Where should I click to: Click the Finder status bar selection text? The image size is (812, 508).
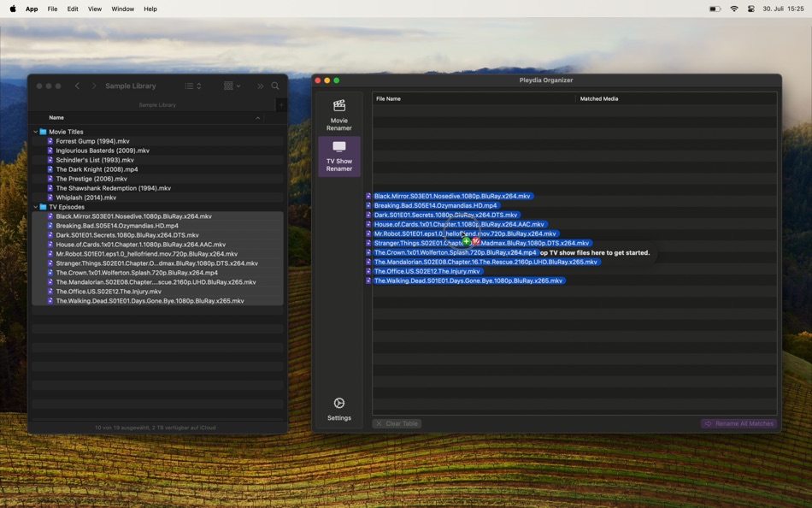[156, 428]
